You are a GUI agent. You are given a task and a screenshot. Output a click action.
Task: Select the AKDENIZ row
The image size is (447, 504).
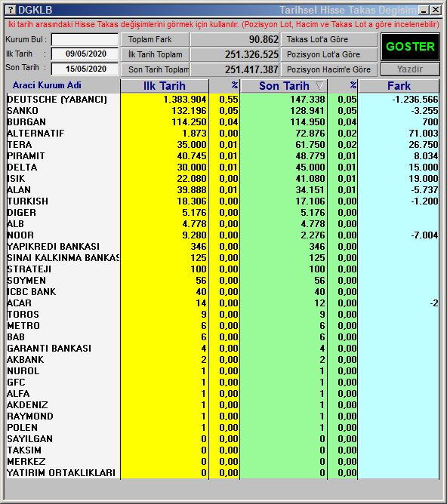(223, 404)
